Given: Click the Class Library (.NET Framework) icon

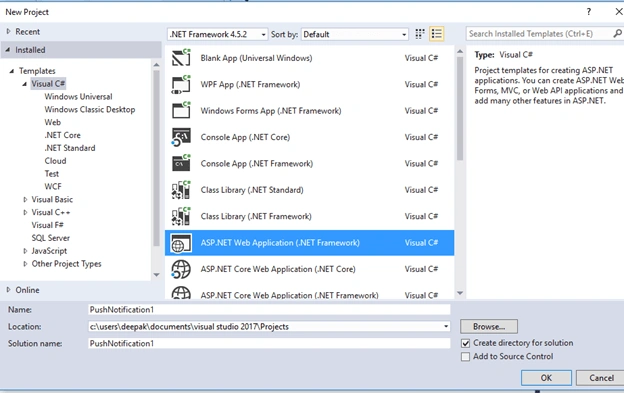Looking at the screenshot, I should tap(181, 216).
